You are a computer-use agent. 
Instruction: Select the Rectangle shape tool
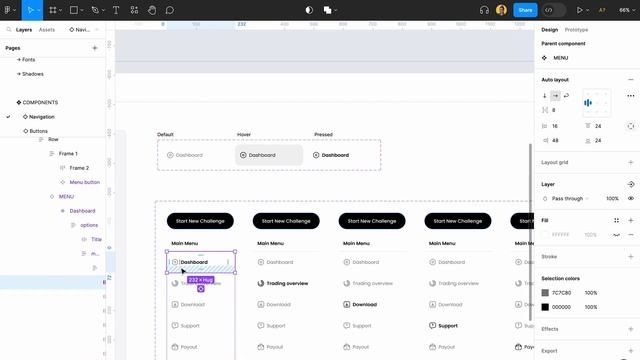pyautogui.click(x=74, y=10)
